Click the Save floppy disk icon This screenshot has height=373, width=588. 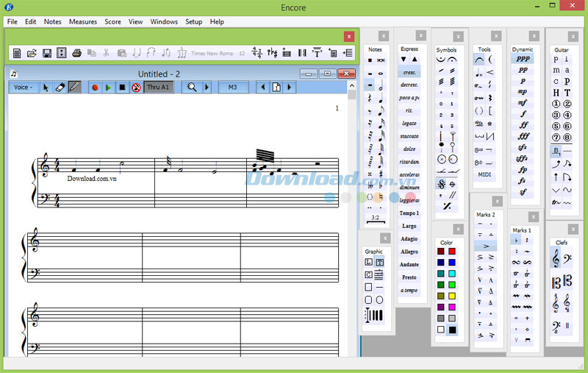coord(46,53)
